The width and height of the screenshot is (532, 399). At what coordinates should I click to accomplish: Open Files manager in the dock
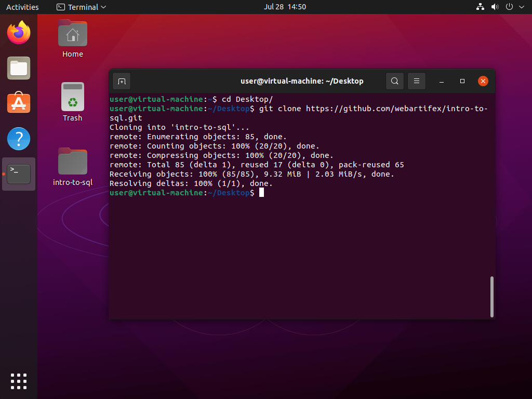pos(19,68)
